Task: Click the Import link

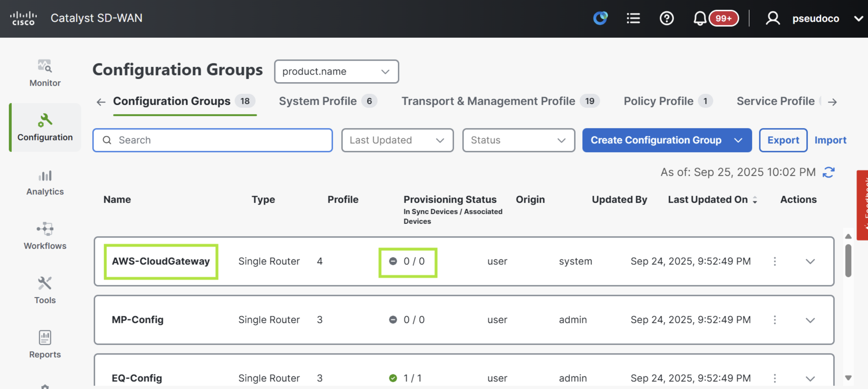Action: [830, 140]
